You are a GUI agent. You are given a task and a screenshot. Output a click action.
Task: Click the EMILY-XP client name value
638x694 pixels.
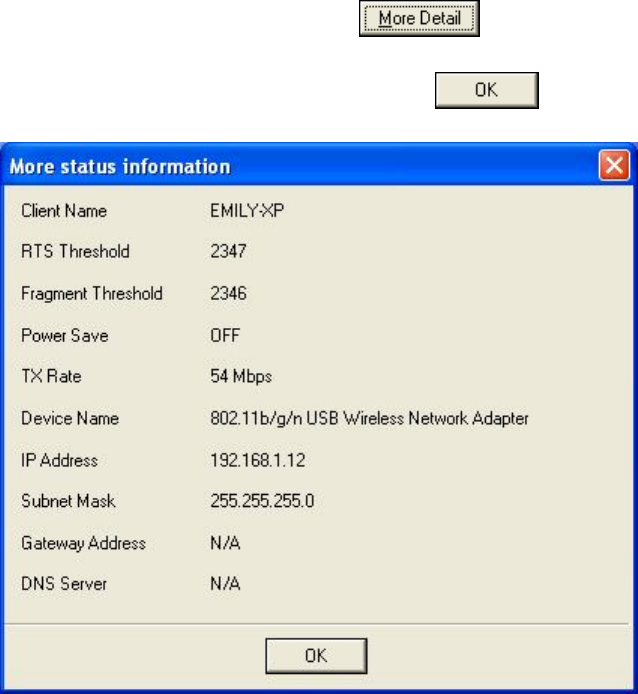[x=242, y=211]
